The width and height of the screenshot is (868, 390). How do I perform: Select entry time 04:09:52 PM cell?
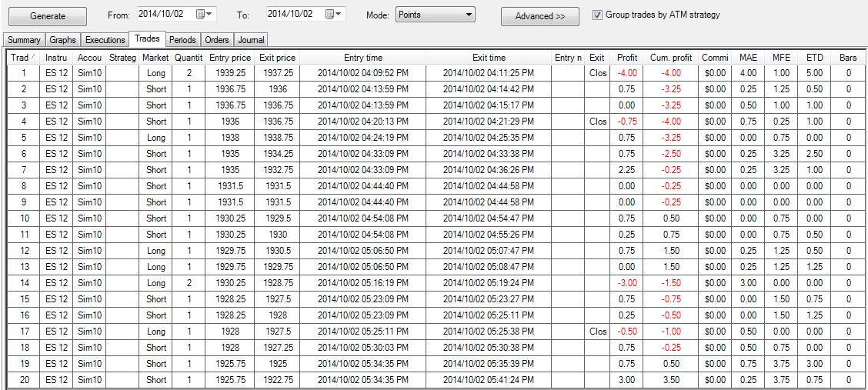coord(363,73)
